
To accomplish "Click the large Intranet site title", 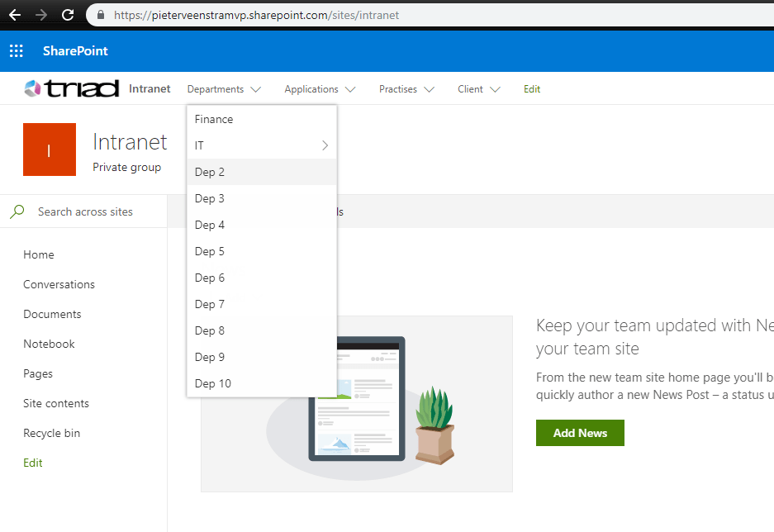I will pos(130,142).
